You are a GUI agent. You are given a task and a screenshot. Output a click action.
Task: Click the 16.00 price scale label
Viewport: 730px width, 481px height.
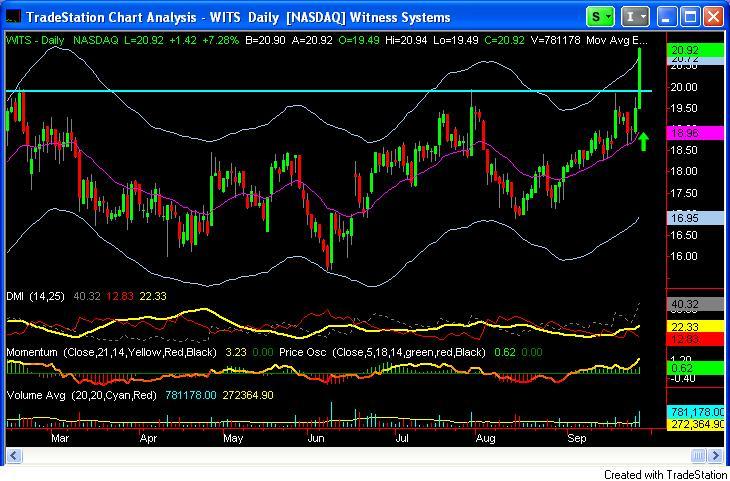click(x=684, y=256)
